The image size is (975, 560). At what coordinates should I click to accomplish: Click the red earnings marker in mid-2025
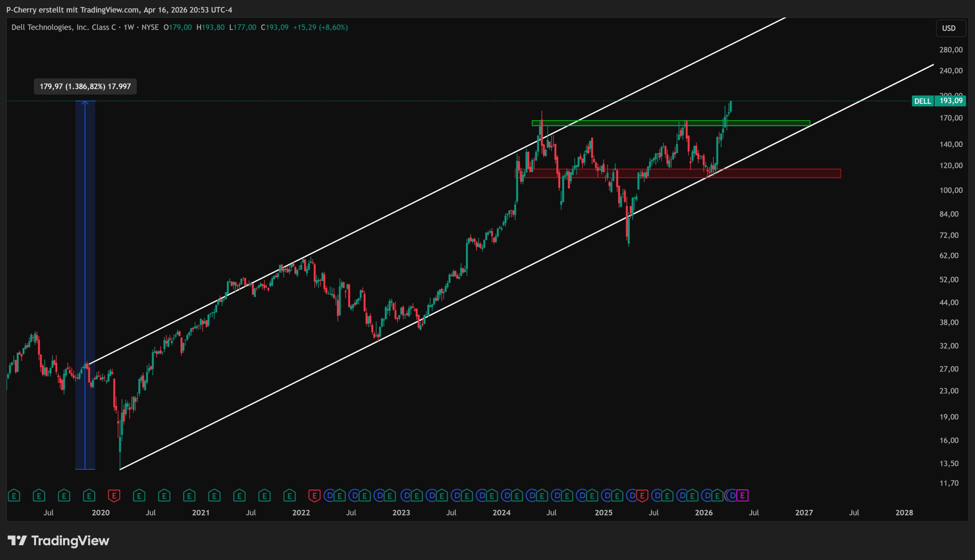(x=642, y=495)
